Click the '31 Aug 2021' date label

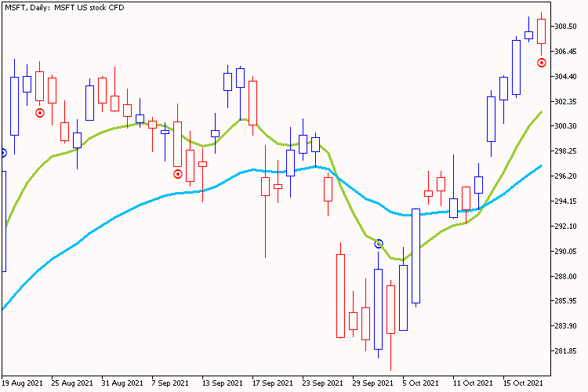pos(122,383)
